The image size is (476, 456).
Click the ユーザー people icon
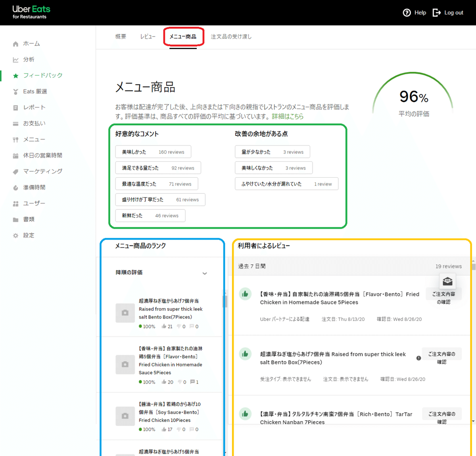[x=15, y=204]
